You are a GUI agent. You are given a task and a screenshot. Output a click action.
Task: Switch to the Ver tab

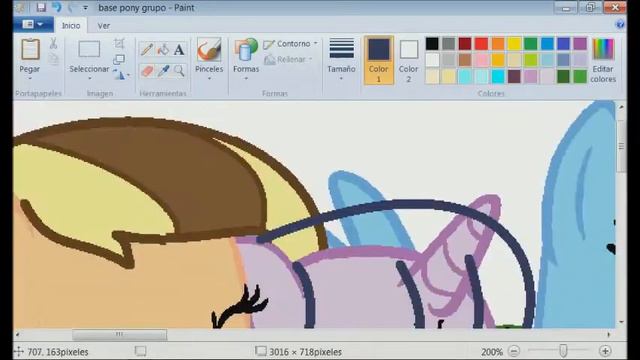[x=104, y=25]
